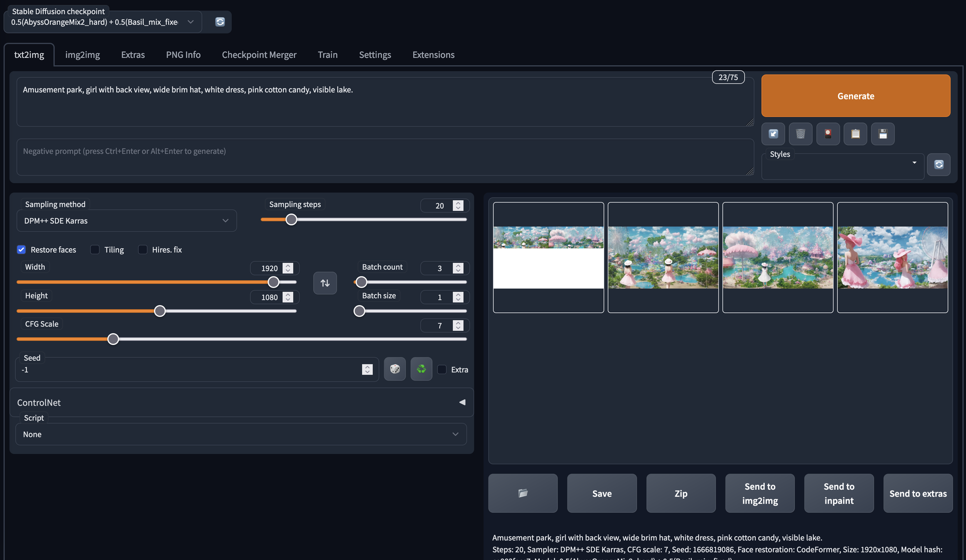Open the output folder with the folder icon button
Image resolution: width=966 pixels, height=560 pixels.
(523, 493)
